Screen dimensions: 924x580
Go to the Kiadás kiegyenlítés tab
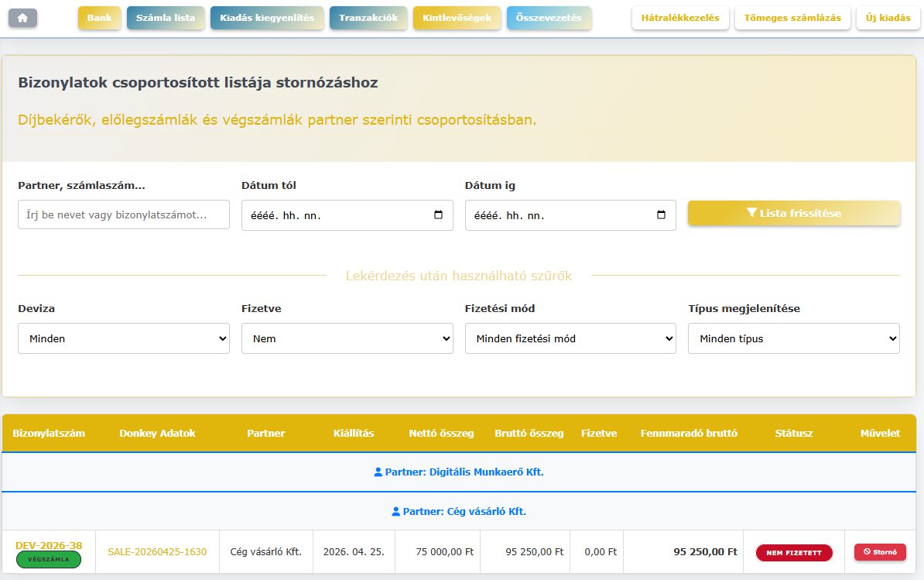point(266,18)
